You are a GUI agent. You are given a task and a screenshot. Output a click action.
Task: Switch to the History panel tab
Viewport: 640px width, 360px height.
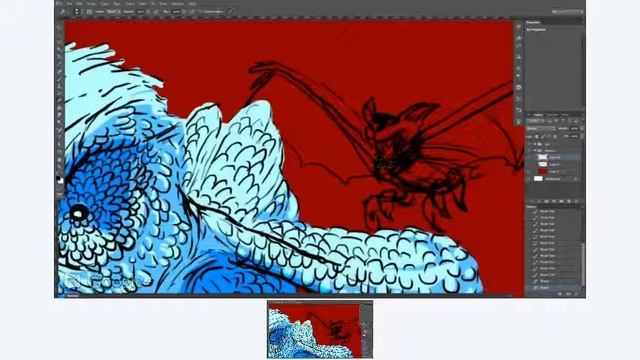531,207
